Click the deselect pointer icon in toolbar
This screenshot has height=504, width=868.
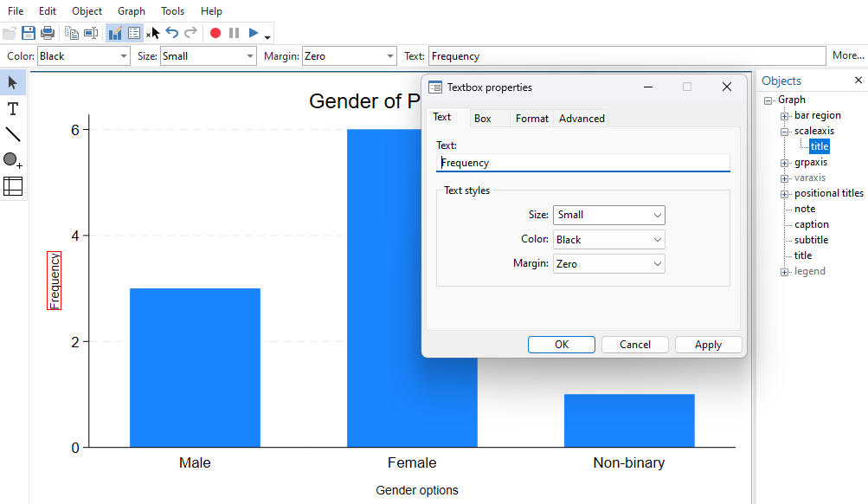tap(153, 33)
